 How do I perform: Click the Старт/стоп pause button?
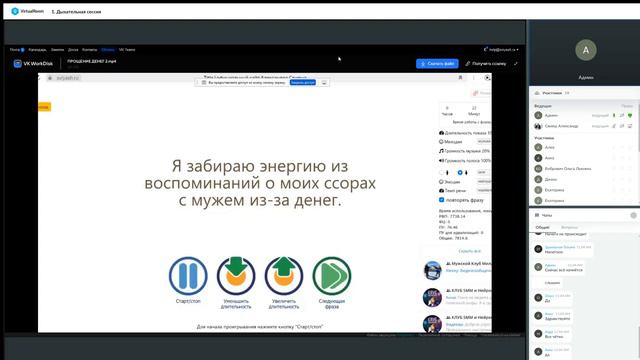pyautogui.click(x=188, y=276)
